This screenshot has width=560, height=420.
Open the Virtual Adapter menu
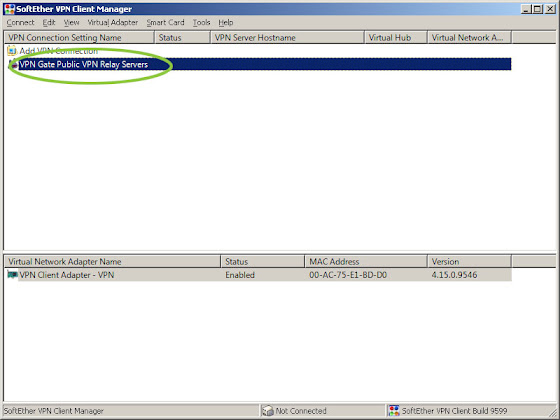(x=113, y=22)
